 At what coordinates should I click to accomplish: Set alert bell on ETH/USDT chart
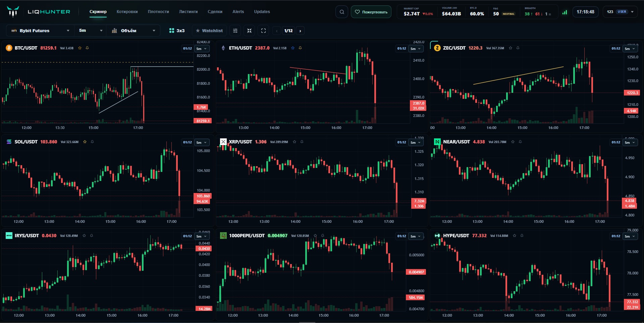[x=300, y=48]
